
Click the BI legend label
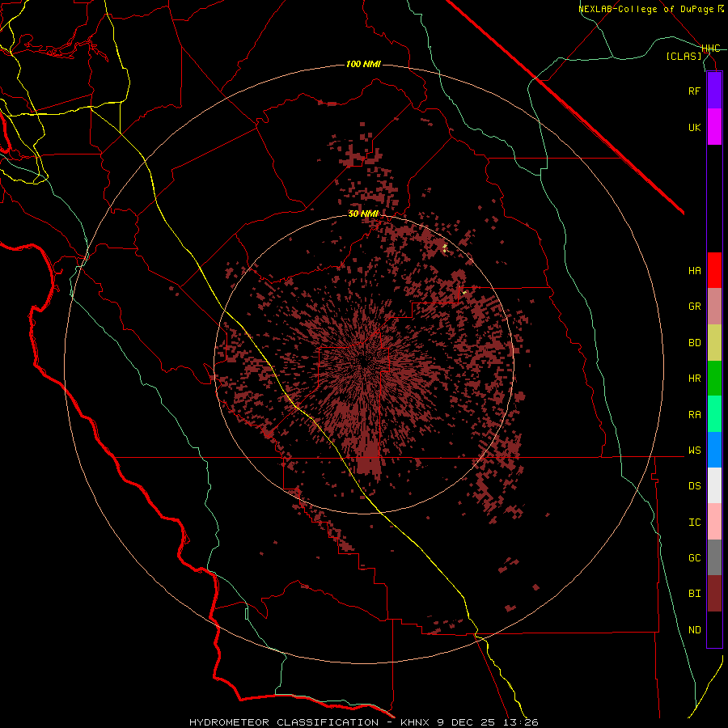point(694,594)
